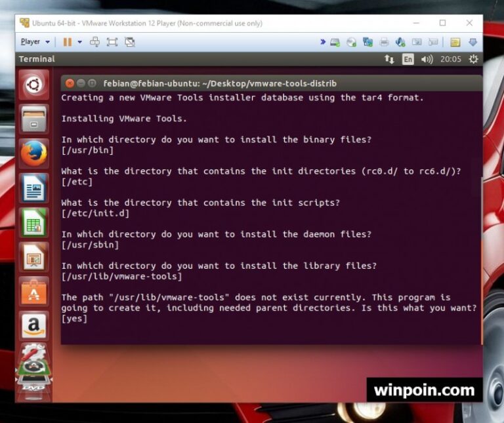Switch VMware to Unity mode

pos(130,42)
